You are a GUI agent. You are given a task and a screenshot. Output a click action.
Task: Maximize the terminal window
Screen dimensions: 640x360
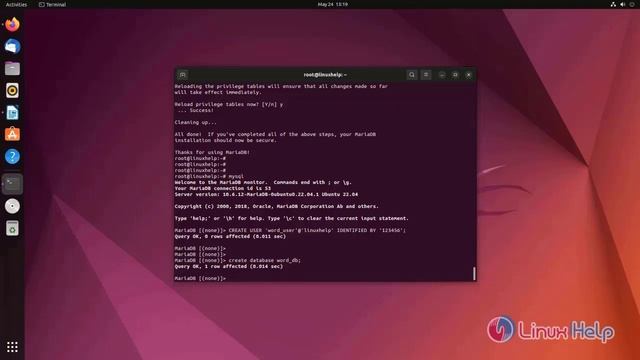point(455,75)
